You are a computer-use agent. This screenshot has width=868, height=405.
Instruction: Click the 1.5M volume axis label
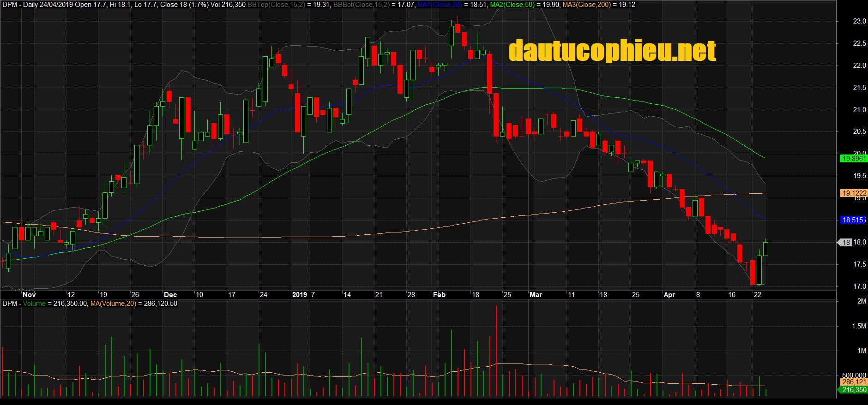coord(859,326)
